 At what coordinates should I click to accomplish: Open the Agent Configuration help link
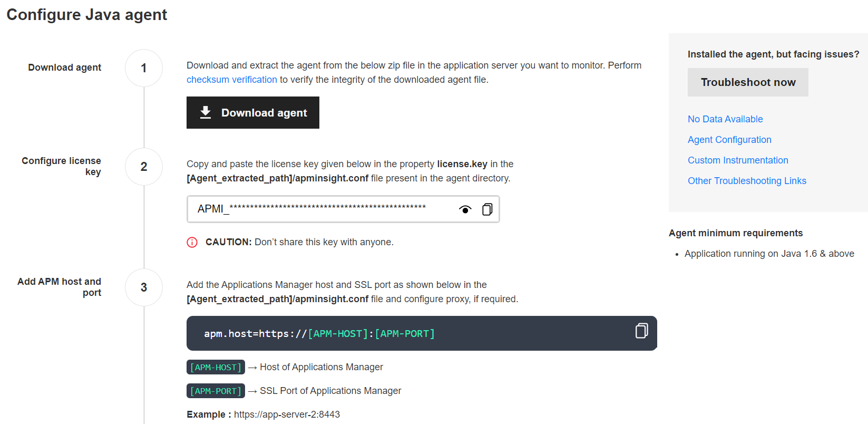pos(729,140)
